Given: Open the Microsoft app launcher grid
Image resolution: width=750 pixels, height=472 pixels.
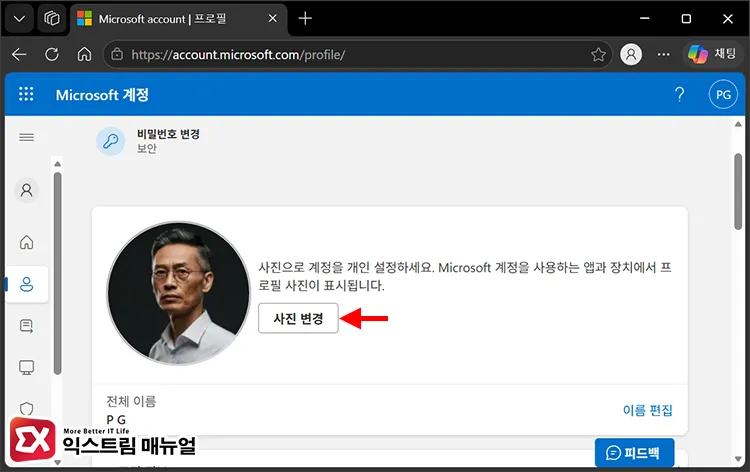Looking at the screenshot, I should point(26,94).
